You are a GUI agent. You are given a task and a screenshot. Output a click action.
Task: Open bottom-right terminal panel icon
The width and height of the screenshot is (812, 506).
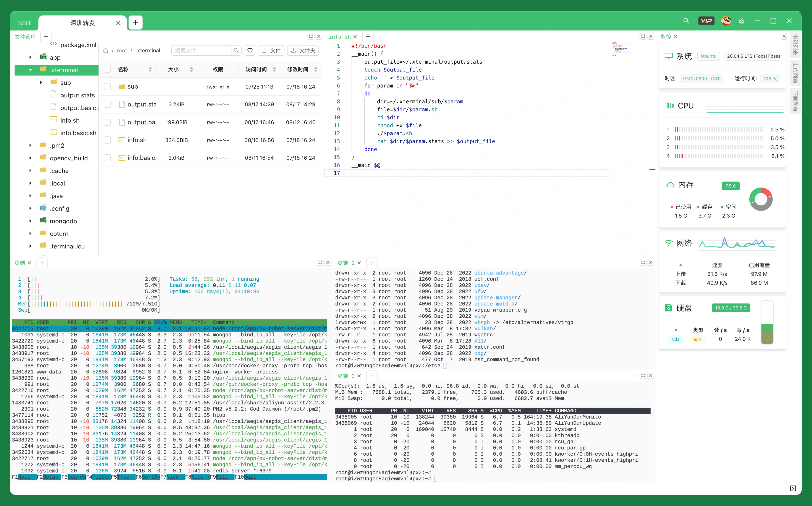point(793,488)
